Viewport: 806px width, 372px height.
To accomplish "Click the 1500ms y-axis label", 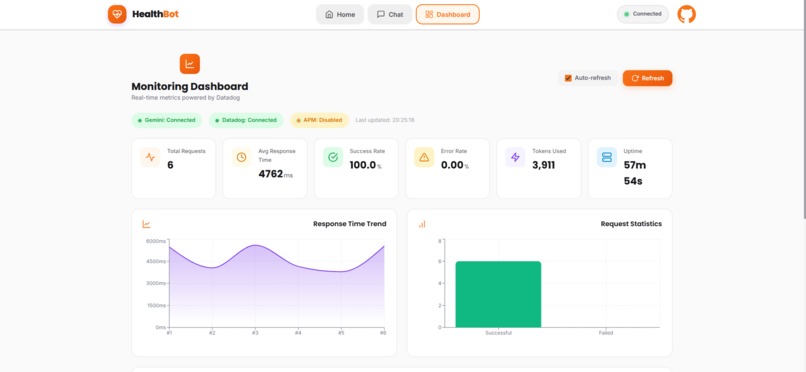I will (156, 305).
